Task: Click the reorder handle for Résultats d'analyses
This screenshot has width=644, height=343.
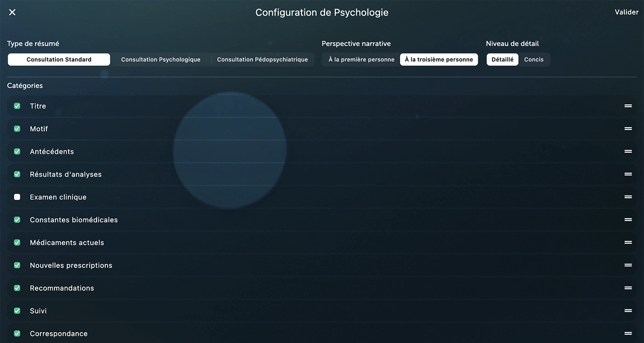Action: pos(628,174)
